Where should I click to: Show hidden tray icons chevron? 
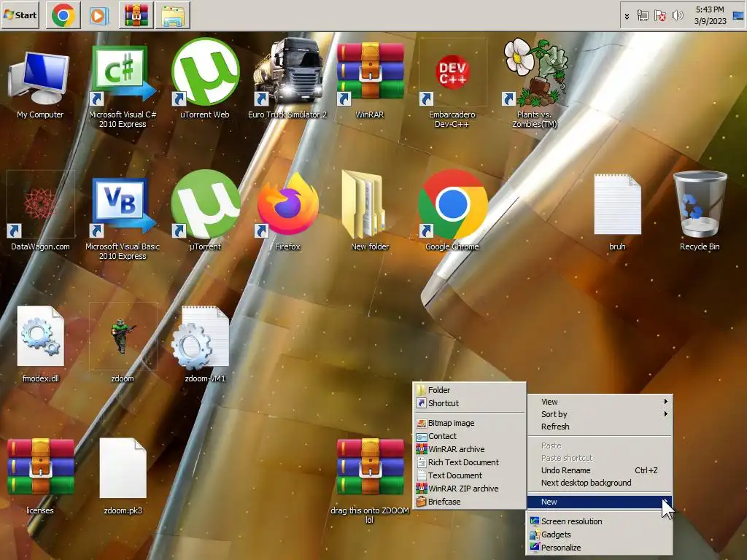pos(627,16)
